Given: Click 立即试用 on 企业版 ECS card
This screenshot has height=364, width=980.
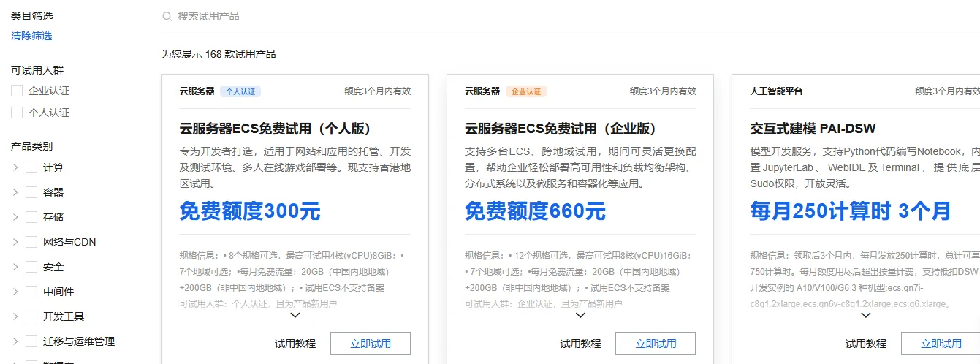Looking at the screenshot, I should coord(656,344).
